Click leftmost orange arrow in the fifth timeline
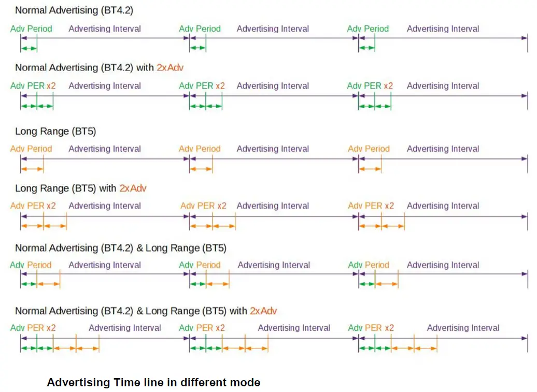The height and width of the screenshot is (392, 537). click(x=49, y=284)
